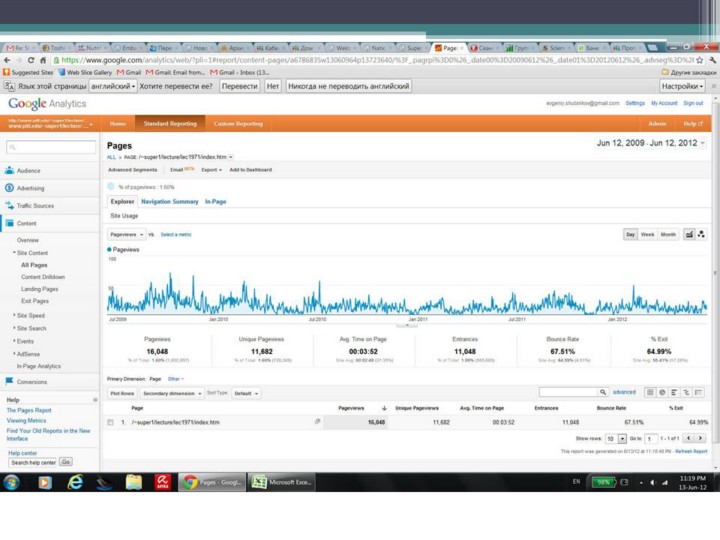Tick the checkbox for the lec1971 index.htm row

tap(111, 423)
